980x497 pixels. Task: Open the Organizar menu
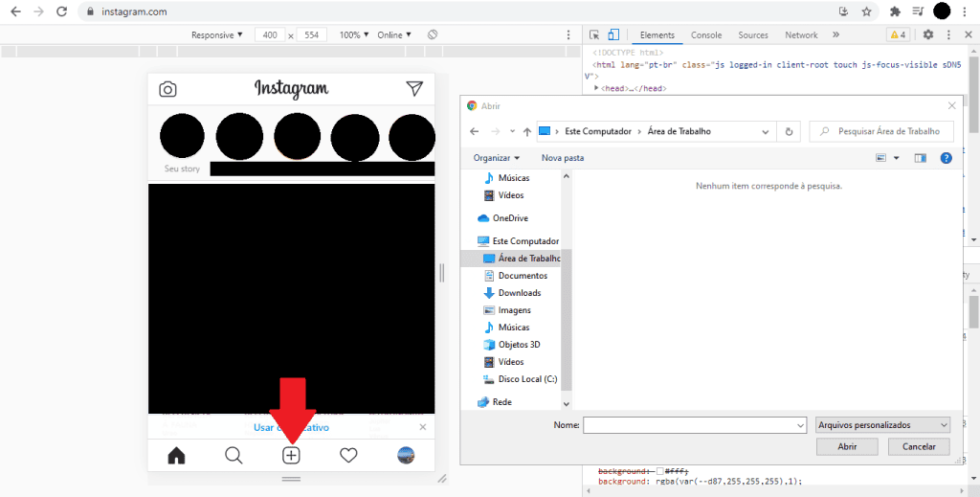coord(497,158)
